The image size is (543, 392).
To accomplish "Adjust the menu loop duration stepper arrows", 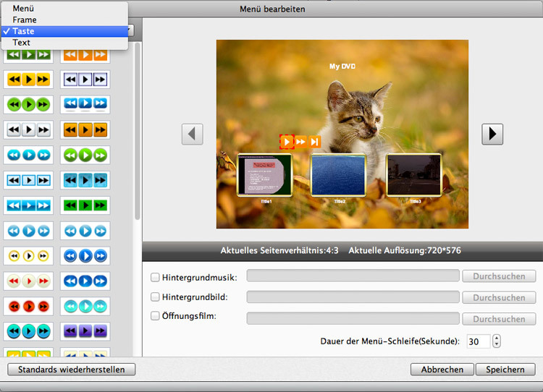I will click(x=496, y=341).
